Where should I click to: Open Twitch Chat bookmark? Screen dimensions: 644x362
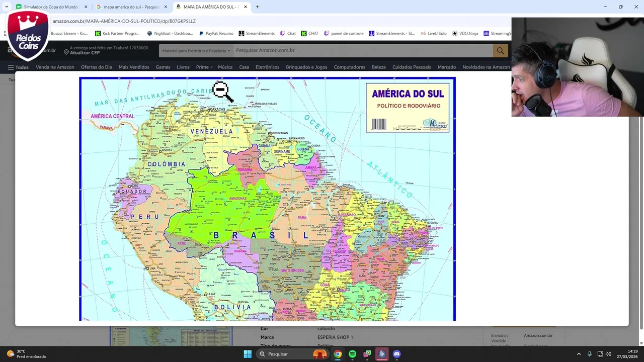pos(288,34)
